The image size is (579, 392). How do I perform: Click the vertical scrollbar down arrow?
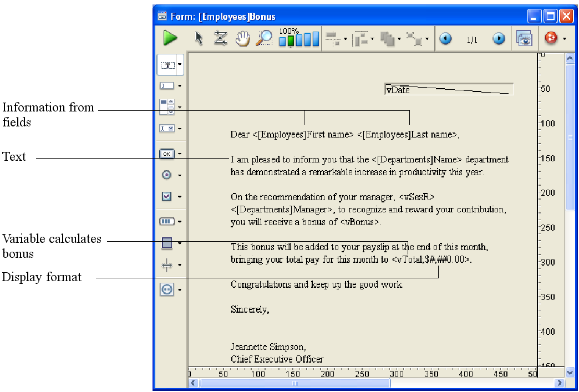pyautogui.click(x=570, y=373)
